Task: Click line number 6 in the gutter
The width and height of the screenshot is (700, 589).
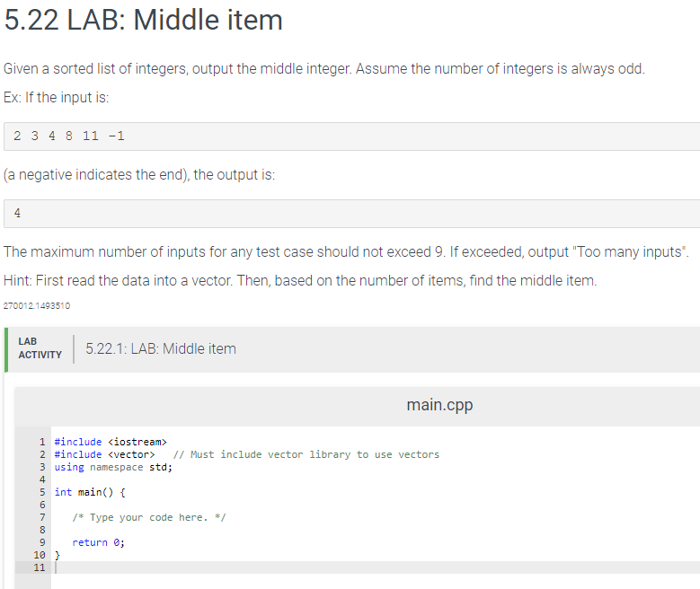Action: (x=42, y=505)
